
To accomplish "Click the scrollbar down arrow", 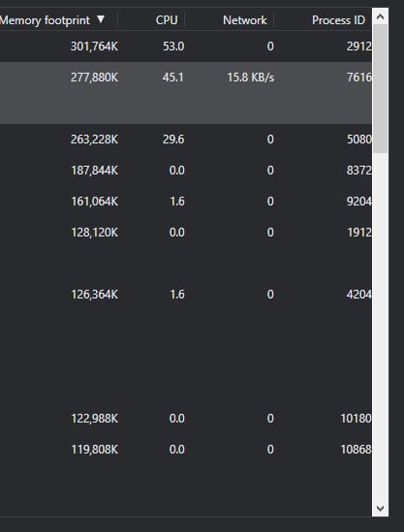I will tap(380, 508).
